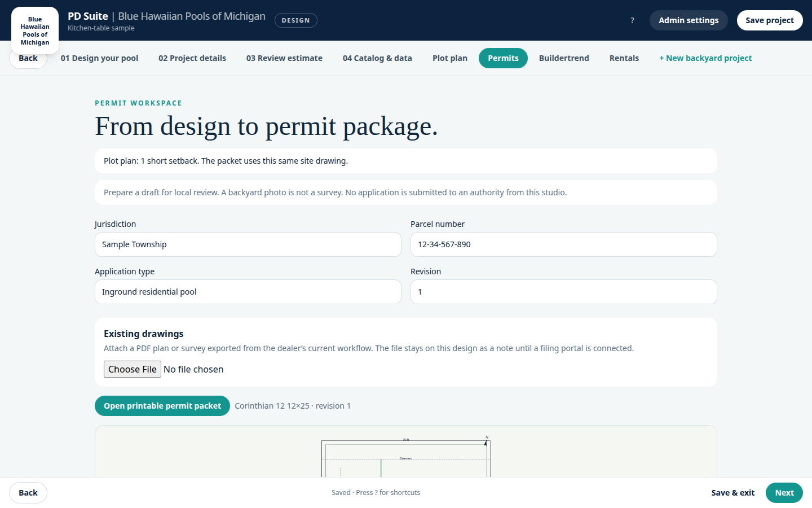
Task: Switch to the Buildertrend tab
Action: coord(564,58)
